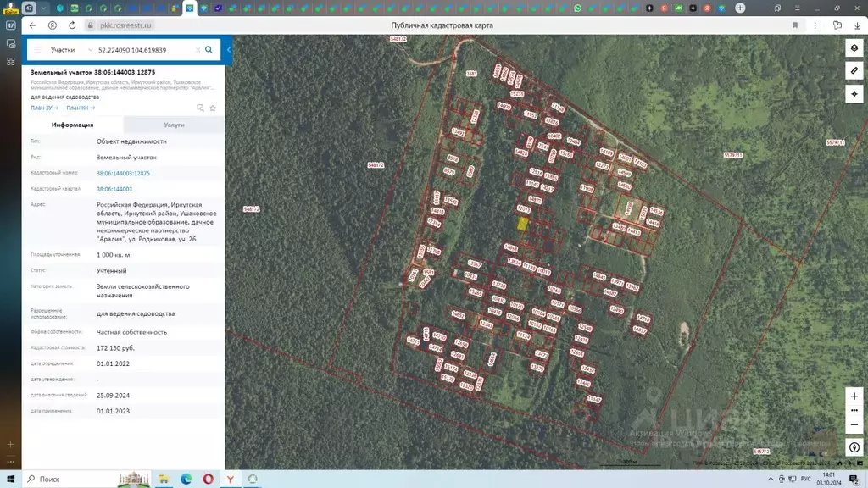Click the highlighted yellow parcel on the map

click(x=523, y=224)
